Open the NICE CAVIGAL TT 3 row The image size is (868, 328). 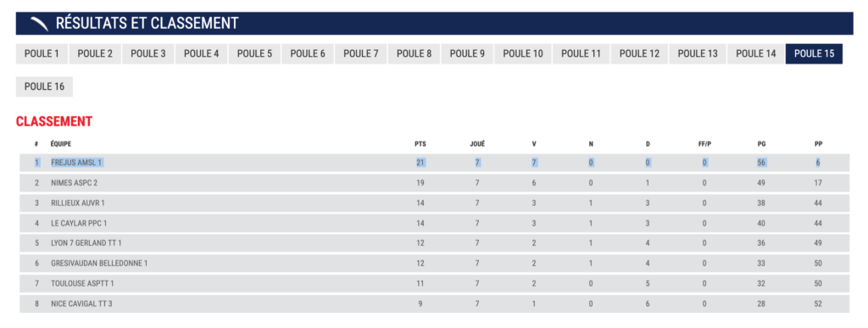pos(434,303)
